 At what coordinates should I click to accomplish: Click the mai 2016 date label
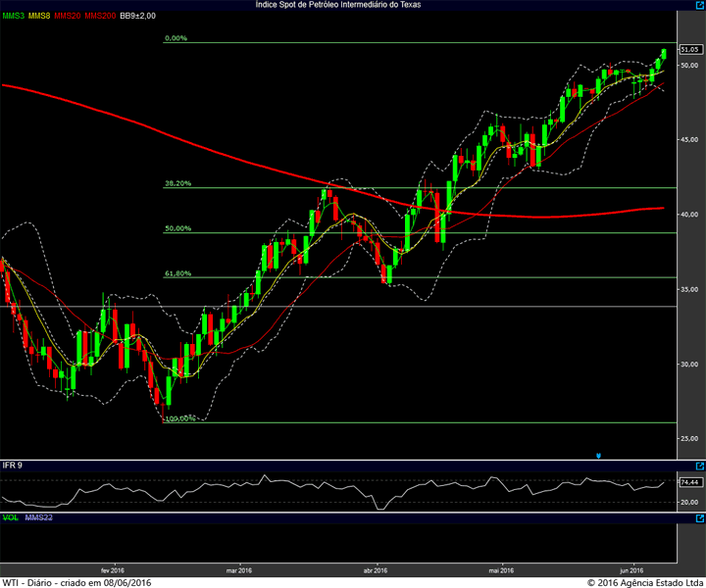point(501,571)
